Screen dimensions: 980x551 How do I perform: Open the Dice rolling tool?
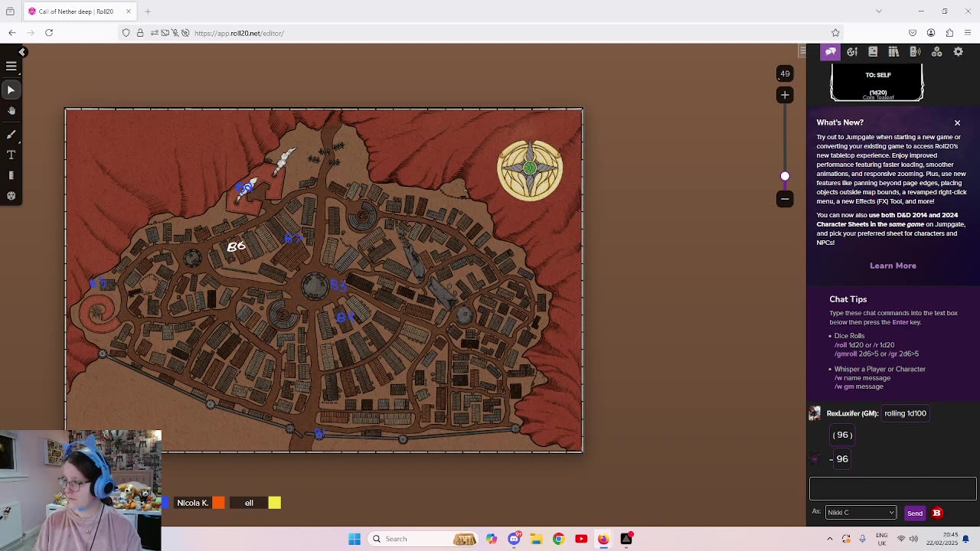click(x=11, y=196)
